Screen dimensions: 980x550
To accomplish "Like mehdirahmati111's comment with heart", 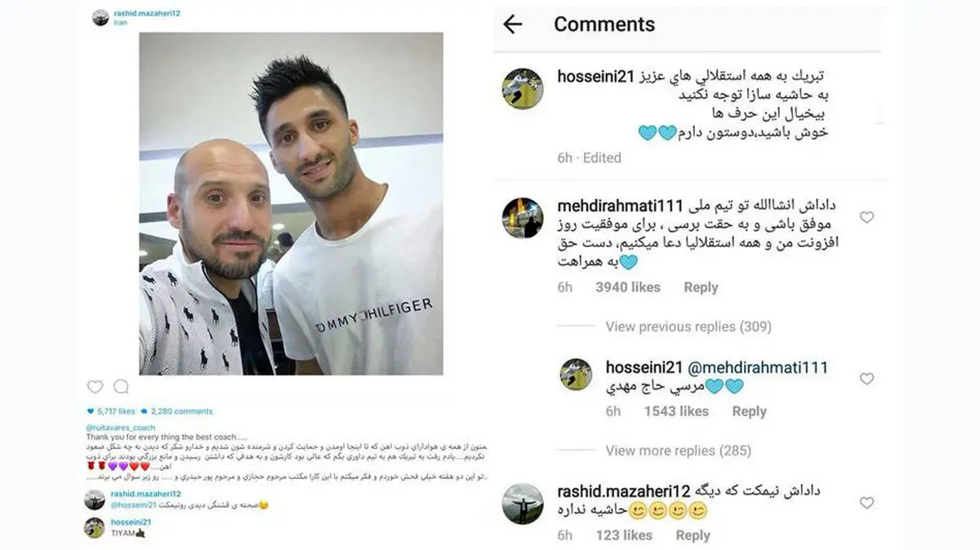I will [x=866, y=217].
